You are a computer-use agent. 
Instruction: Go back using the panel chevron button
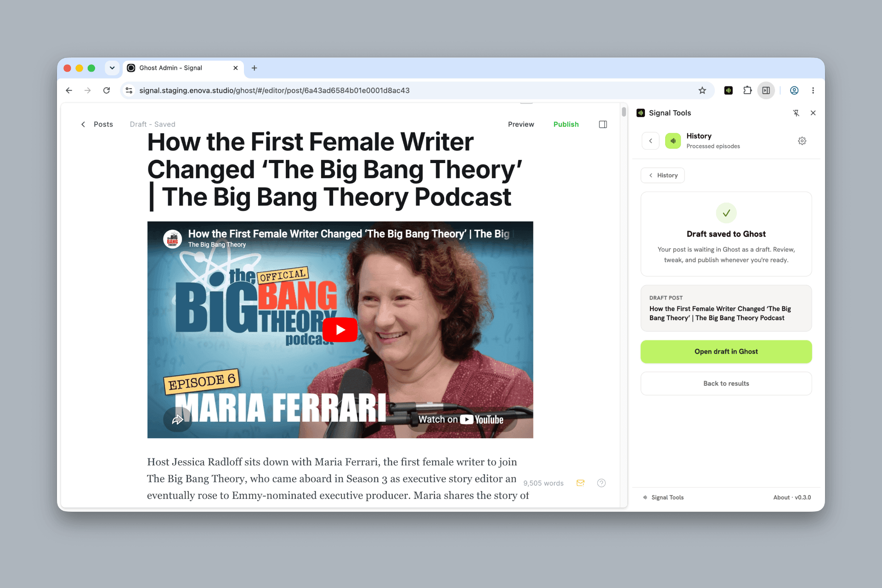click(650, 141)
